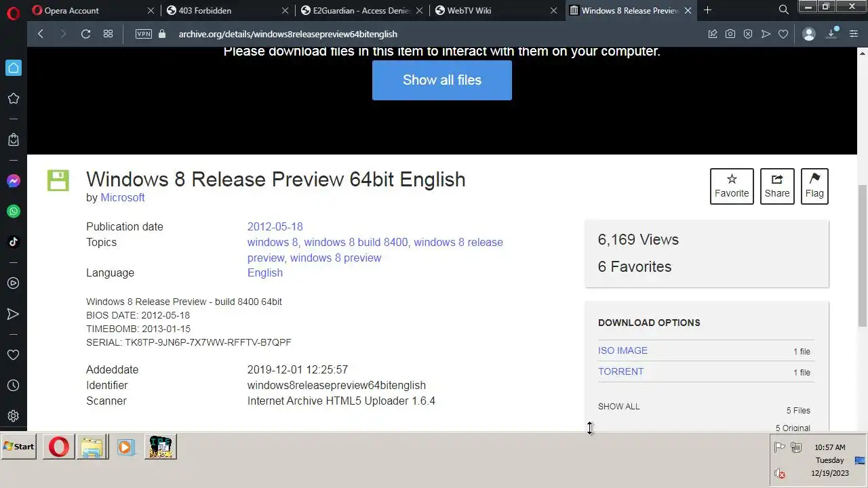868x488 pixels.
Task: Toggle the VPN badge
Action: point(144,34)
